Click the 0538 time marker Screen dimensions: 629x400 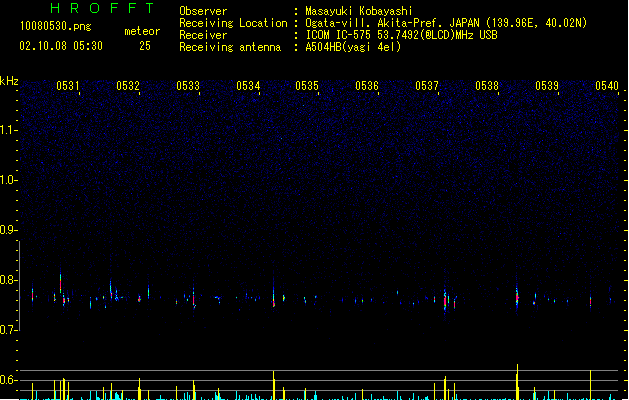487,86
